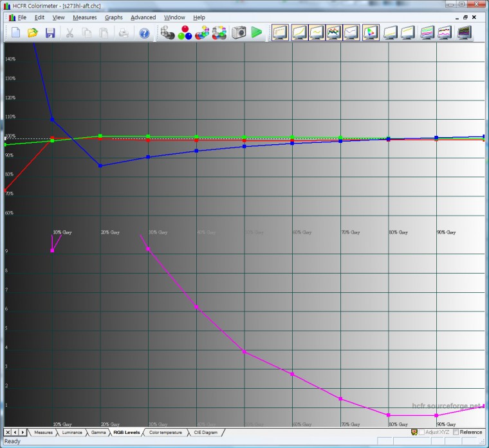This screenshot has width=489, height=448.
Task: Click the tab scroll left arrow
Action: 15,433
